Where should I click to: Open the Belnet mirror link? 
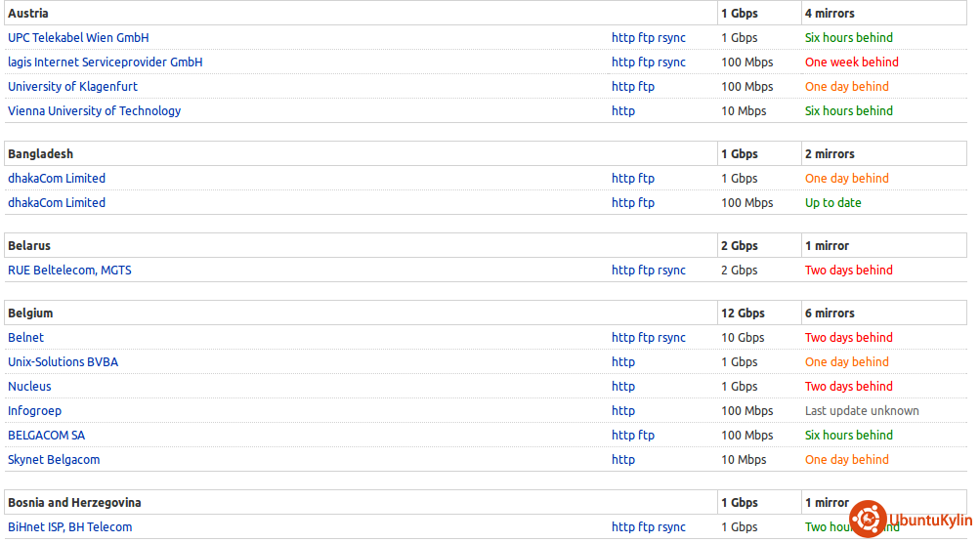click(x=25, y=338)
